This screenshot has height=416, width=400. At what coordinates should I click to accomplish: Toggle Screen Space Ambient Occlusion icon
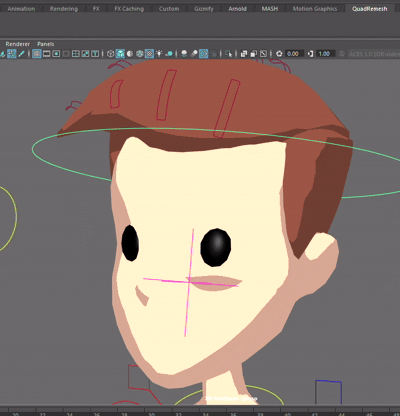(x=184, y=54)
